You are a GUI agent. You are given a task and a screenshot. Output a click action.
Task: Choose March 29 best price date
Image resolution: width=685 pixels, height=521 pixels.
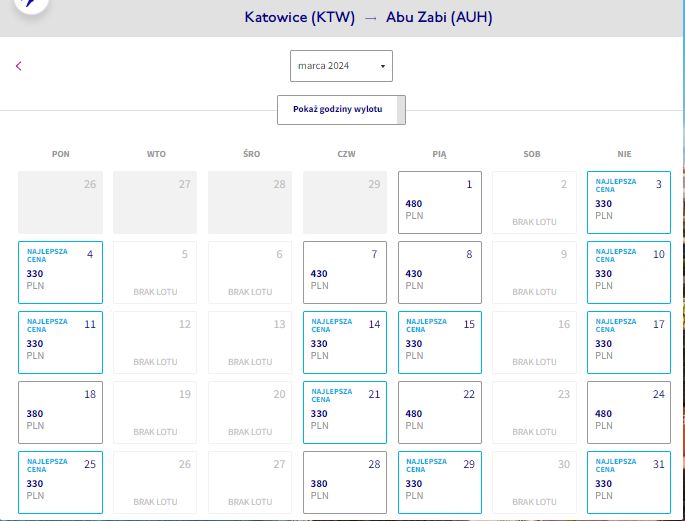pyautogui.click(x=439, y=482)
